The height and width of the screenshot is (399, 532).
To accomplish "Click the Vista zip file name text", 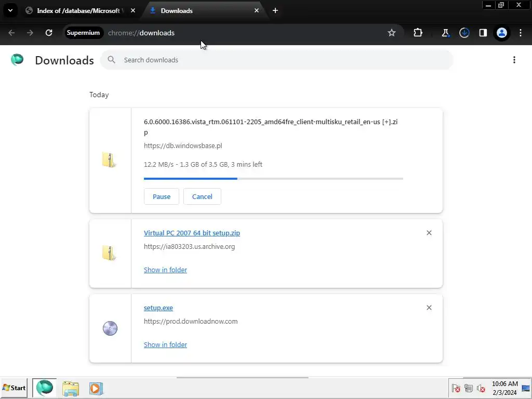I will (x=271, y=127).
